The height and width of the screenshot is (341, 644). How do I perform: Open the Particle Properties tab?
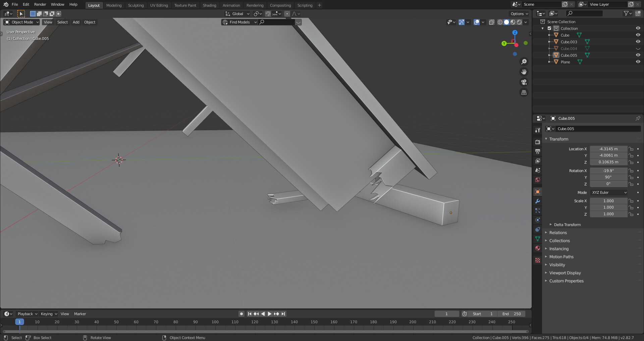pos(538,211)
